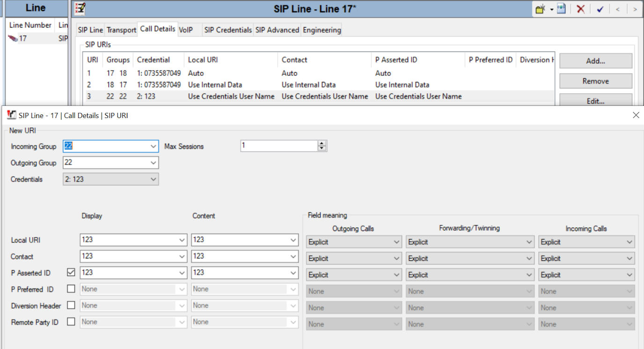Select the Call Details tab
Viewport: 644px width, 349px height.
pyautogui.click(x=158, y=29)
